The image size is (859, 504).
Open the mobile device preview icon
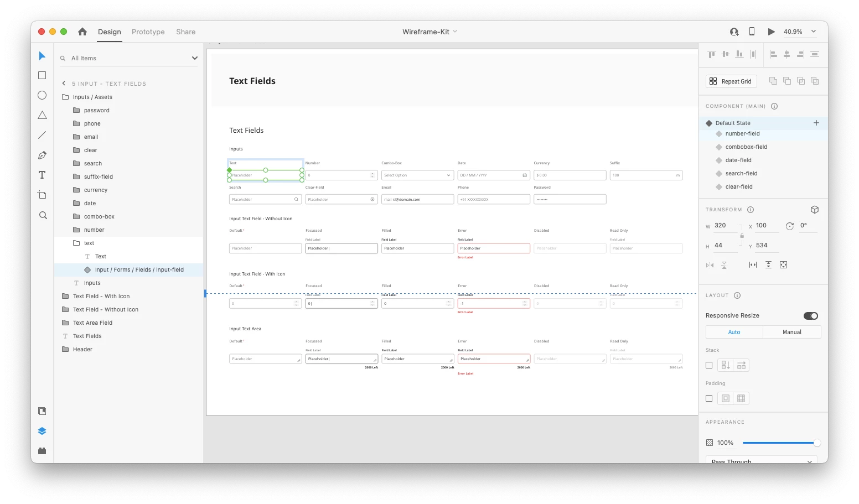752,32
